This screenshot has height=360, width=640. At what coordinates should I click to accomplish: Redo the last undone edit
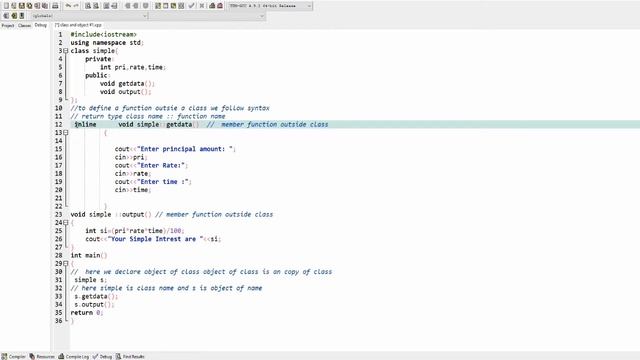pyautogui.click(x=76, y=6)
